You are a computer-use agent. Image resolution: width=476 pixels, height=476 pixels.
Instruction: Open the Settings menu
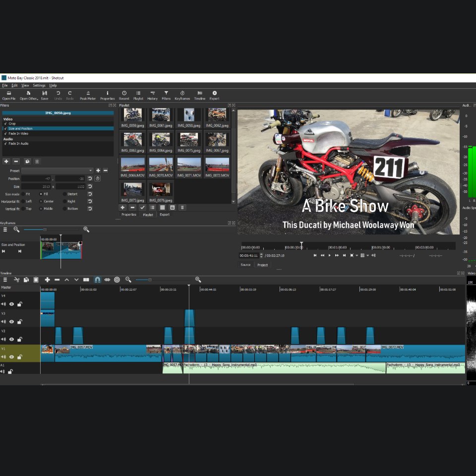39,85
